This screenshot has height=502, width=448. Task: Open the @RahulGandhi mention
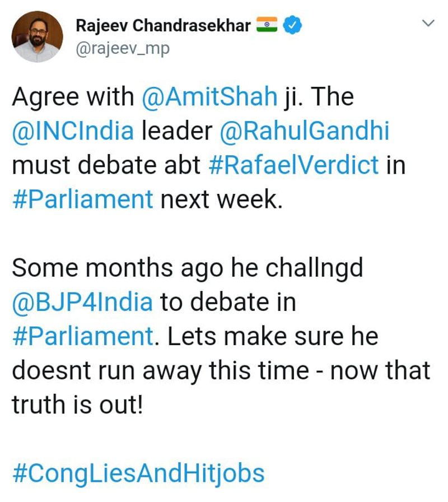click(305, 131)
